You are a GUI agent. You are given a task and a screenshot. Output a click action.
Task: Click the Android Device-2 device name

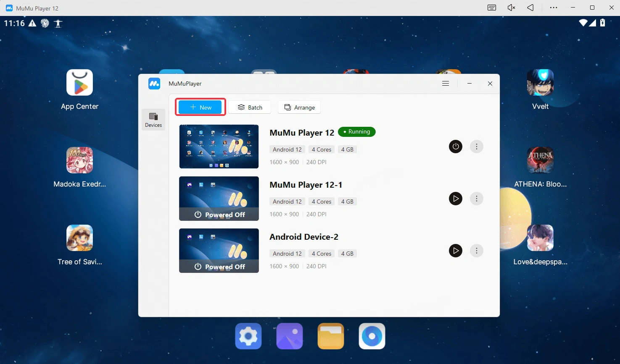[304, 237]
